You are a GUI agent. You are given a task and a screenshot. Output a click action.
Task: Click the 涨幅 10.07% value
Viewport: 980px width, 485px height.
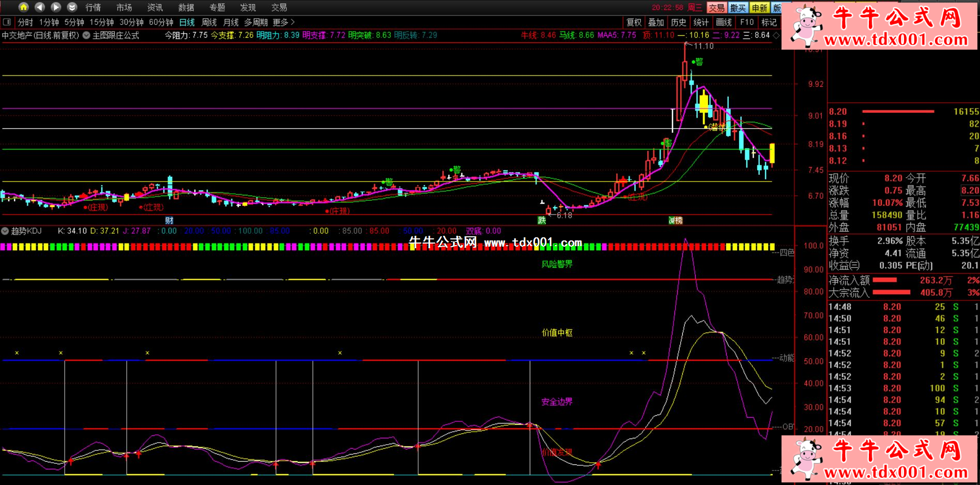point(887,203)
